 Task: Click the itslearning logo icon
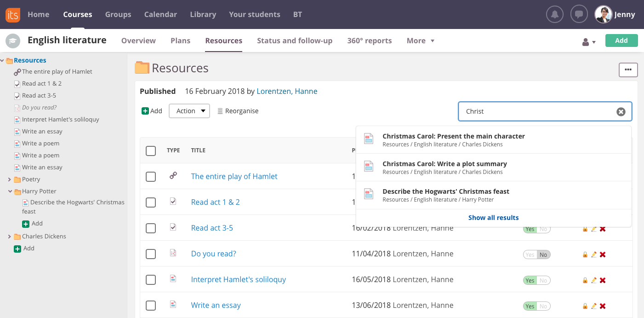13,14
